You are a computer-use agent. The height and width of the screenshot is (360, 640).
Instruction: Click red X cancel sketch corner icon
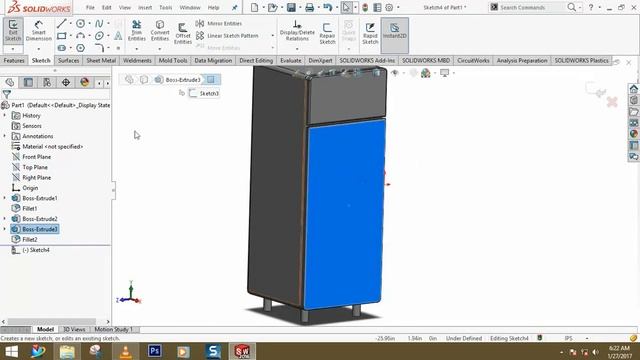(612, 102)
